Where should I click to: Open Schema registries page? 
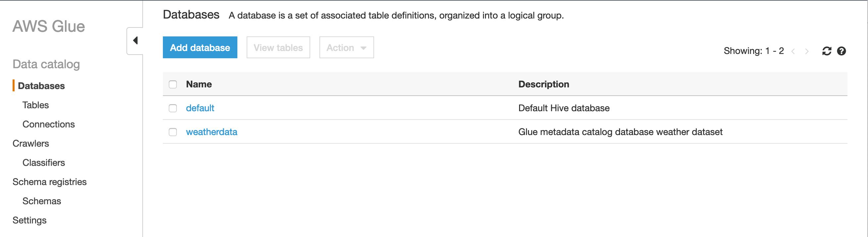[50, 182]
